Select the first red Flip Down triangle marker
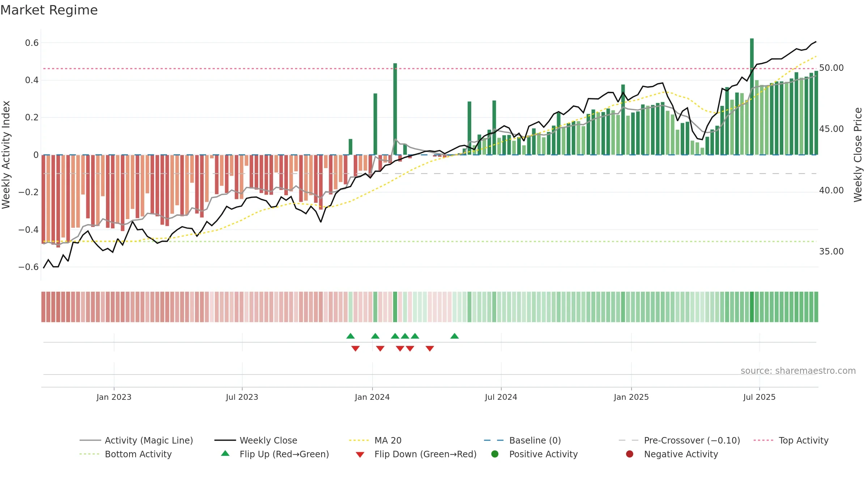 356,348
